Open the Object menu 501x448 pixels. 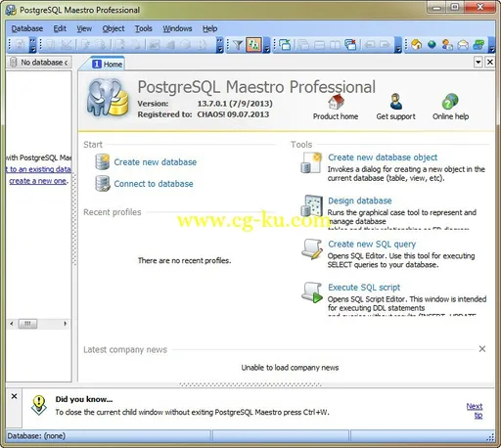click(x=114, y=28)
